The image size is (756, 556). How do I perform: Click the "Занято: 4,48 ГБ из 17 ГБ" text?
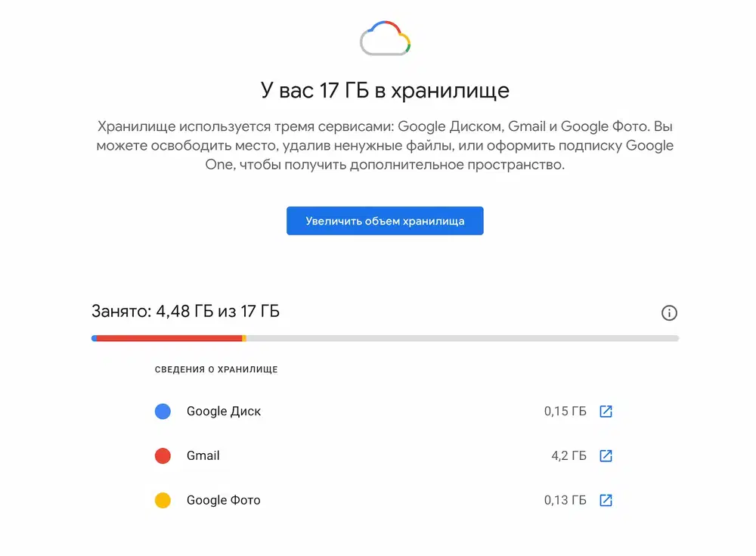[185, 311]
